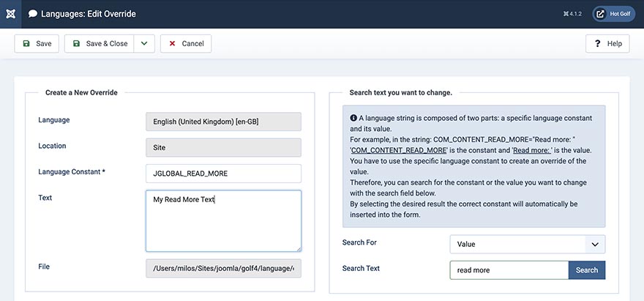The height and width of the screenshot is (301, 644).
Task: Click the Language Constant input field
Action: tap(223, 174)
